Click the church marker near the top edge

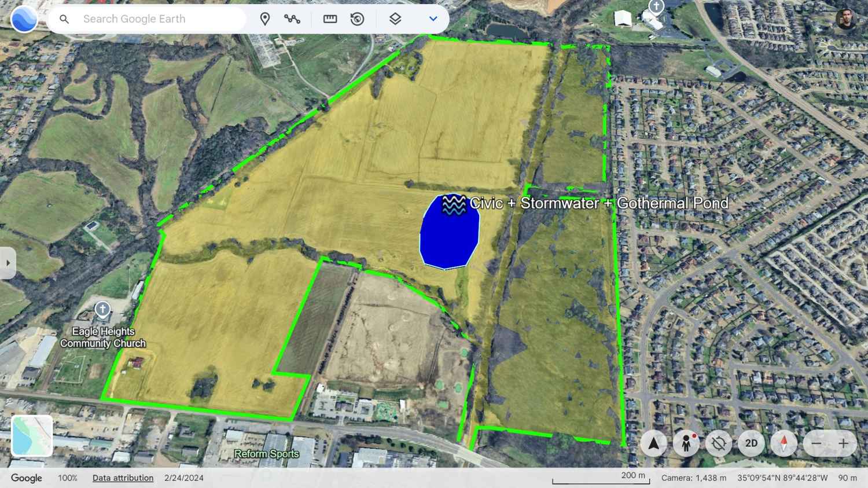656,6
